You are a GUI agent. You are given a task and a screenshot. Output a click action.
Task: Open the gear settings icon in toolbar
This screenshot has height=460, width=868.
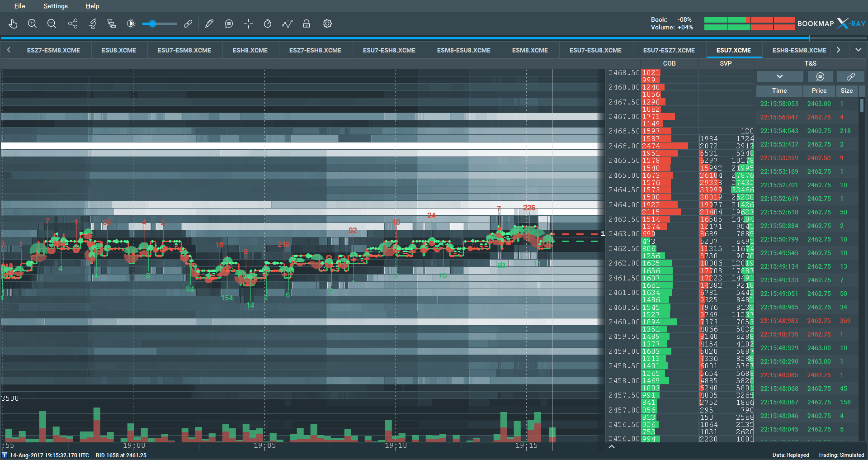(327, 24)
